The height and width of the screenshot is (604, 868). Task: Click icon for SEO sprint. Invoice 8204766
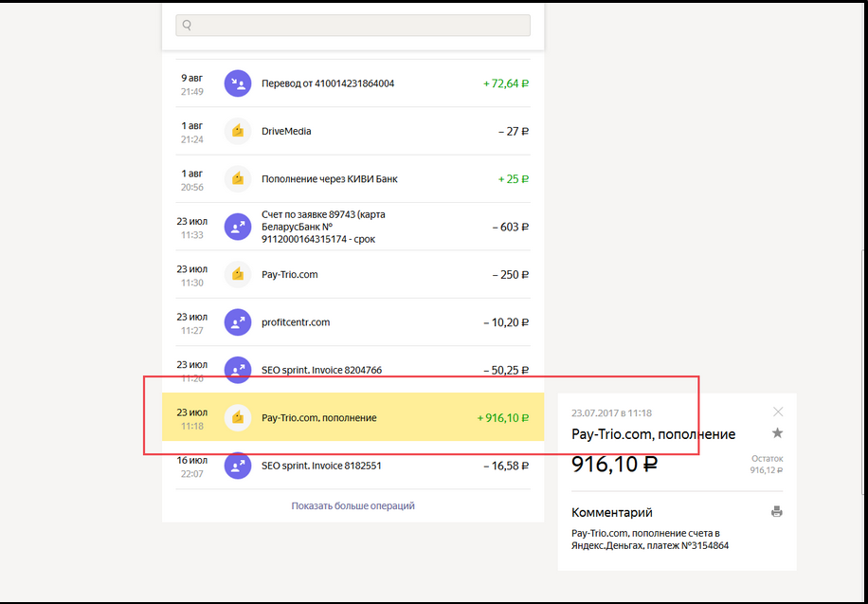(x=238, y=370)
